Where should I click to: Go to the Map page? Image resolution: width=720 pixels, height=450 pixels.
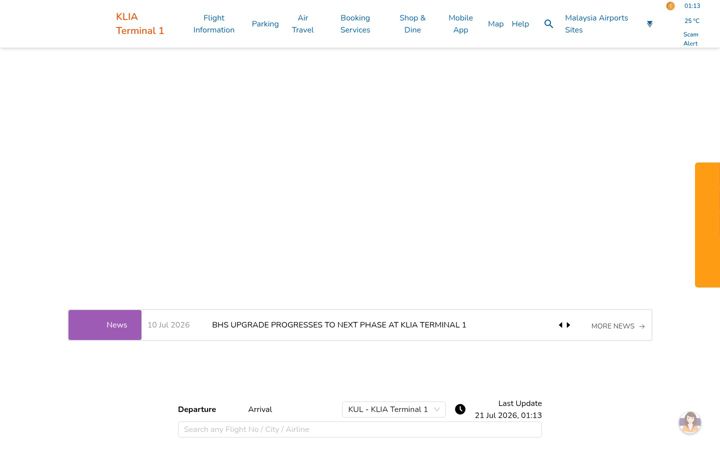tap(495, 24)
